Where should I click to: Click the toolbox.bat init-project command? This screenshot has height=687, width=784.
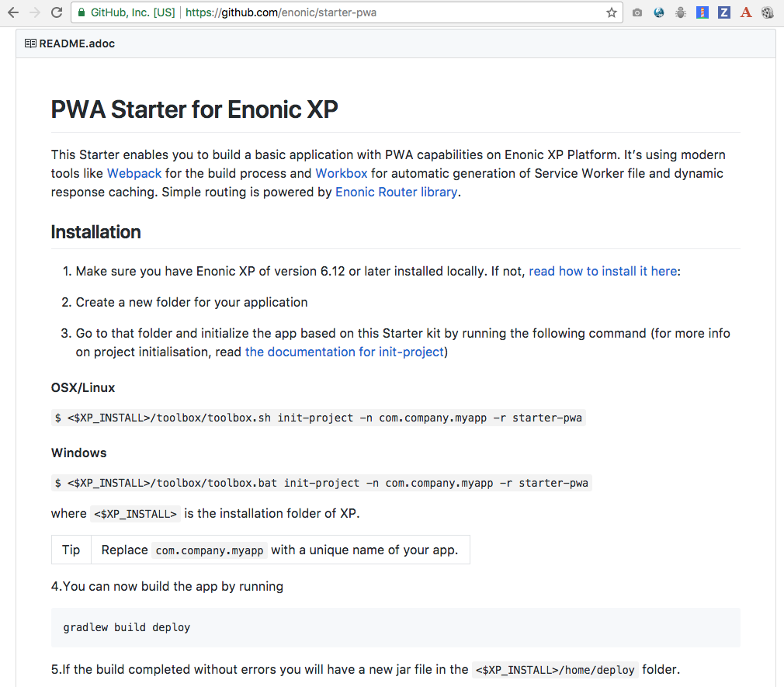(321, 483)
